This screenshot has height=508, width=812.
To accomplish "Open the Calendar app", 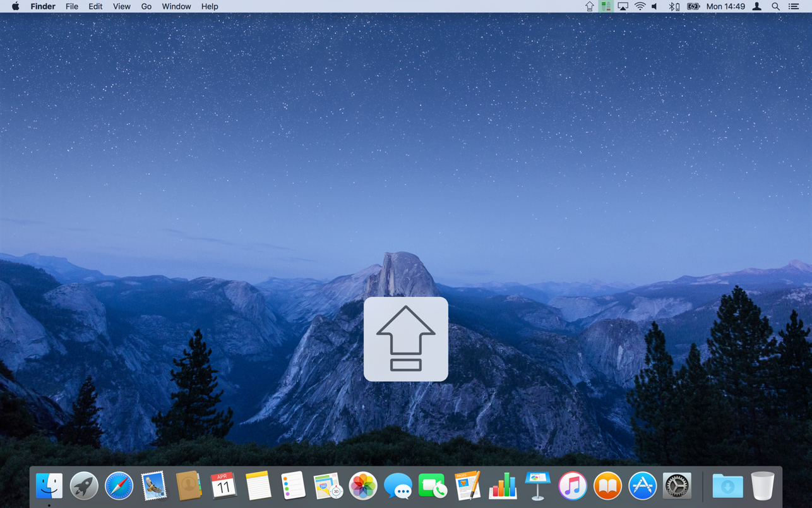I will pos(223,486).
